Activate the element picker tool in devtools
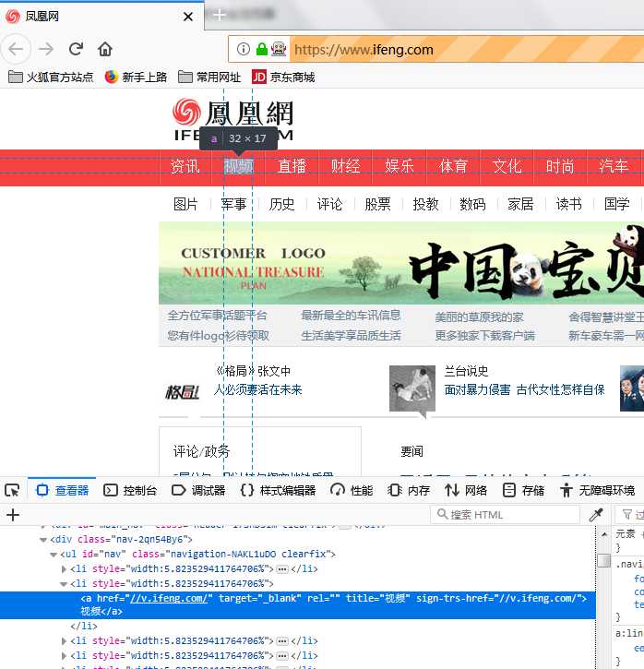 12,490
